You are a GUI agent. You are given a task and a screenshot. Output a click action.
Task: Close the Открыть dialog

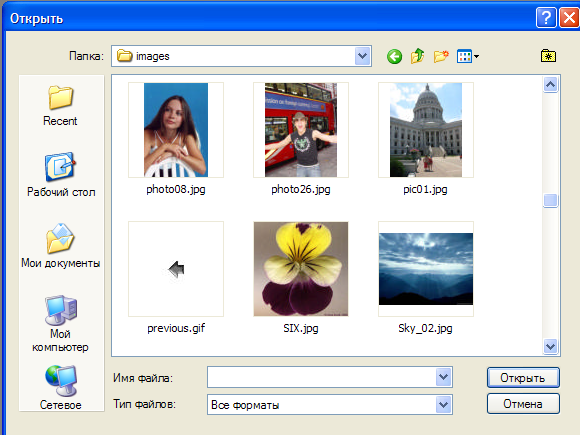[569, 17]
